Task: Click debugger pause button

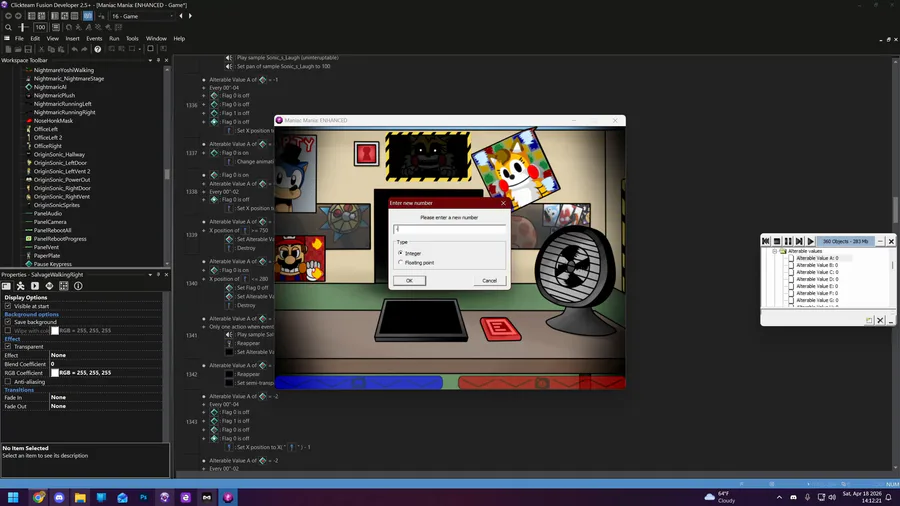Action: click(788, 242)
